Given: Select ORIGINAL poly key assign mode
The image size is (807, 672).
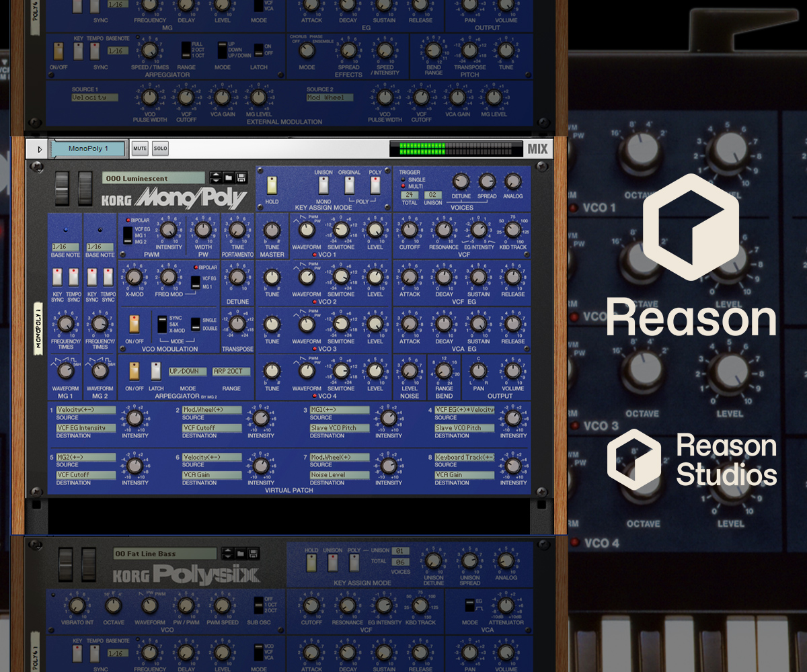Looking at the screenshot, I should click(x=349, y=185).
